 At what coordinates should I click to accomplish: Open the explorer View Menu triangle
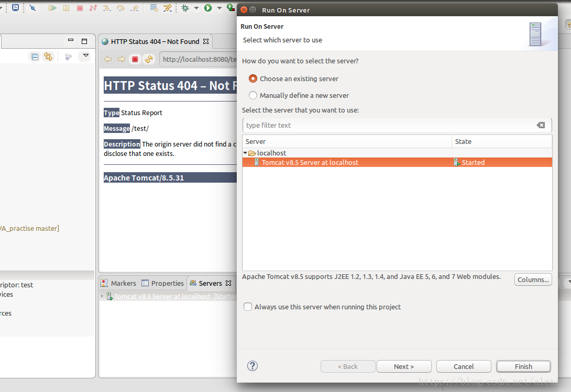pos(86,55)
